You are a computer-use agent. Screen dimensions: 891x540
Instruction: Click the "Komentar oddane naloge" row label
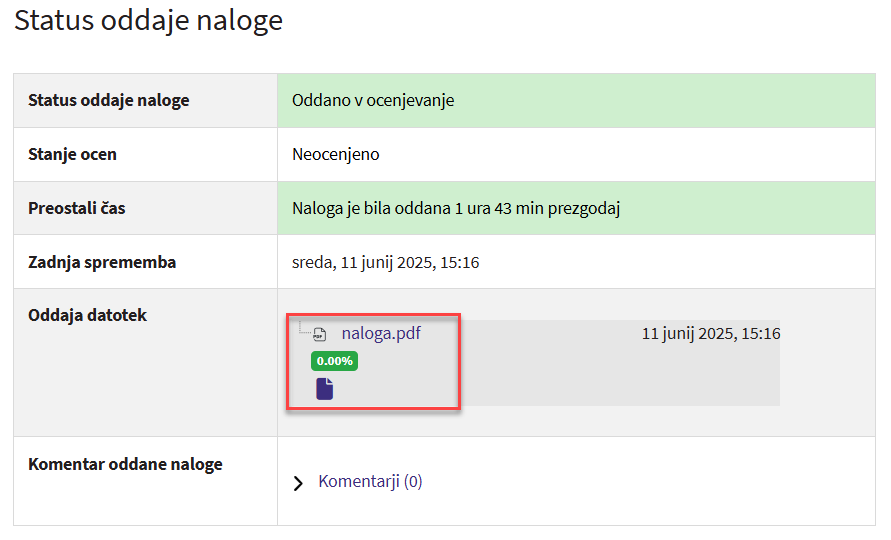[125, 465]
